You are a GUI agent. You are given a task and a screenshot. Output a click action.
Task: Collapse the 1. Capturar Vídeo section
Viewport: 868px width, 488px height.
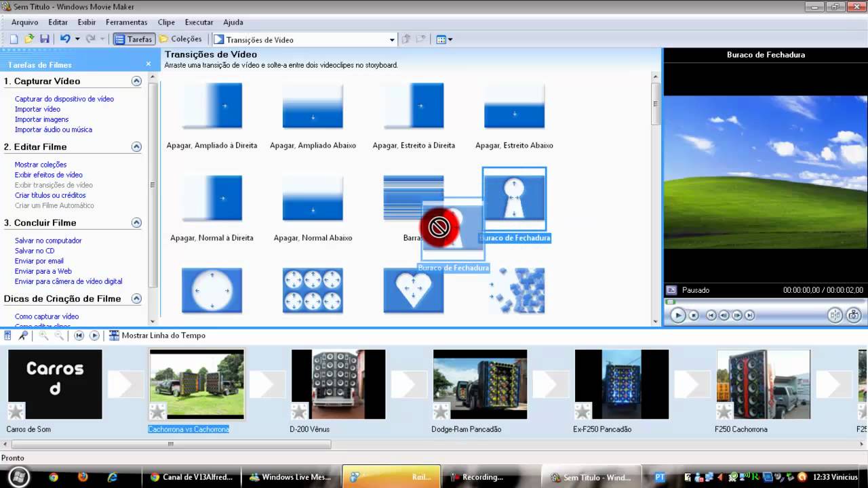pos(136,81)
